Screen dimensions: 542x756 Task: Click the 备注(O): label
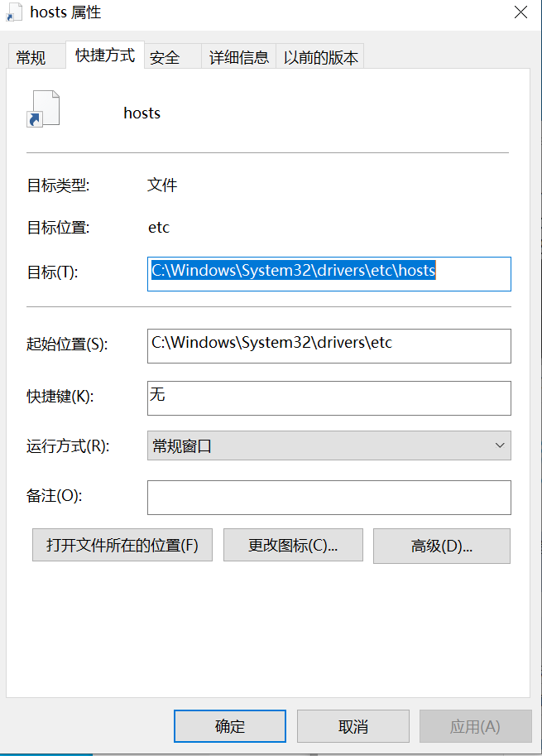pyautogui.click(x=55, y=496)
